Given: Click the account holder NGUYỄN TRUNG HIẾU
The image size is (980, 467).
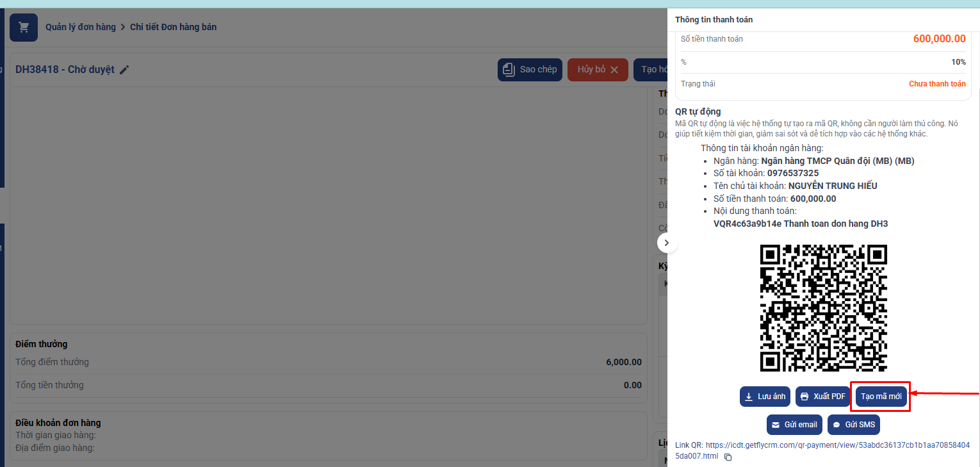Looking at the screenshot, I should point(833,186).
